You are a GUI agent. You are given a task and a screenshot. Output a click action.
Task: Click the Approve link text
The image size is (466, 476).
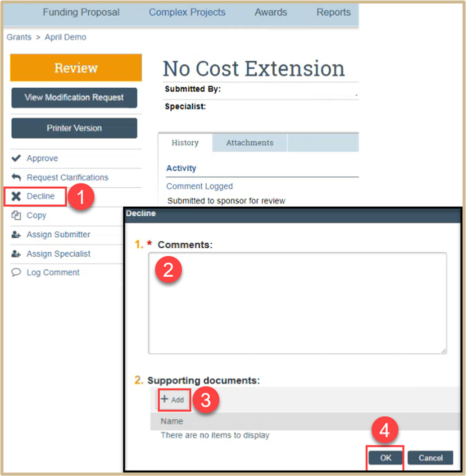click(42, 158)
